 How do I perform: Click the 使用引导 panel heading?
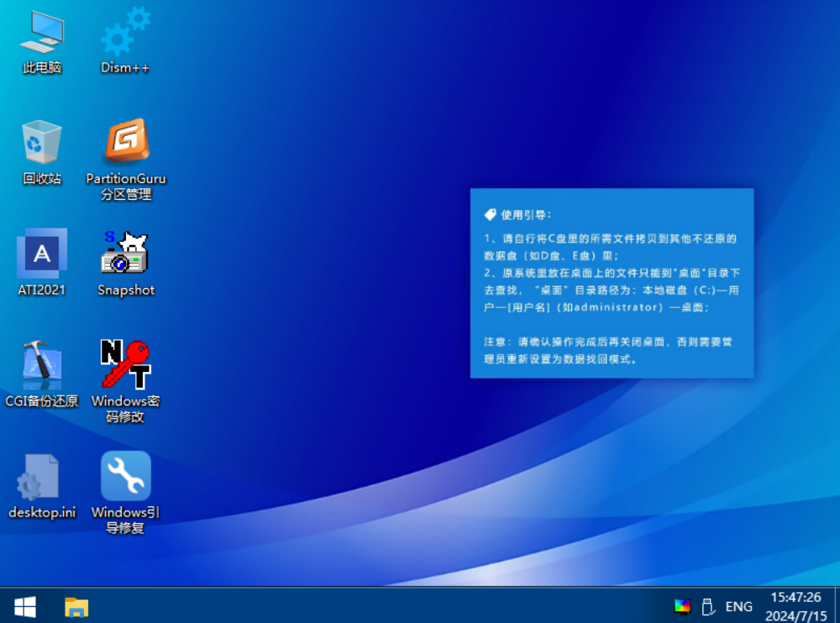[x=526, y=214]
